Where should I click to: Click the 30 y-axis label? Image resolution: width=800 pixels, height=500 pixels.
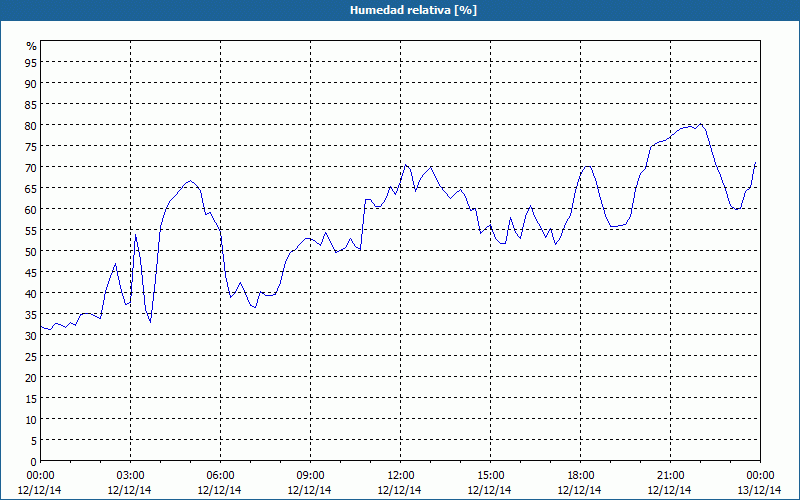point(31,336)
